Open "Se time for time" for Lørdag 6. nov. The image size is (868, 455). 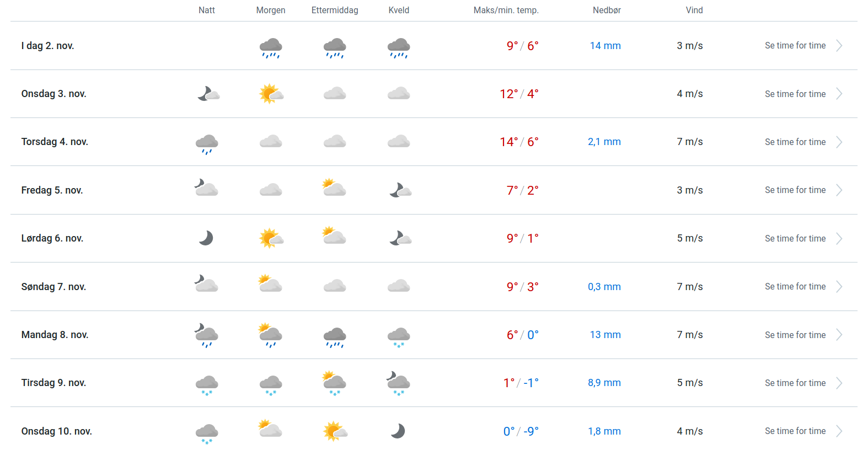point(795,239)
